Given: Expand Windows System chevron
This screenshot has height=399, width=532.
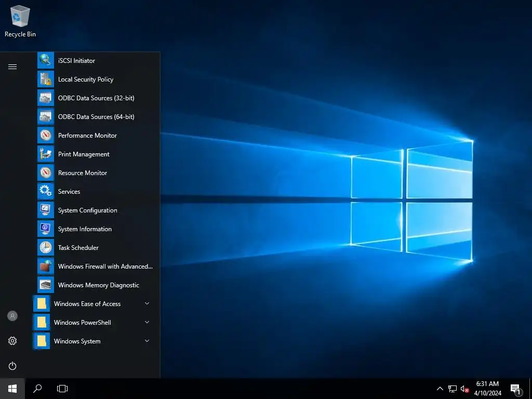Looking at the screenshot, I should point(147,341).
